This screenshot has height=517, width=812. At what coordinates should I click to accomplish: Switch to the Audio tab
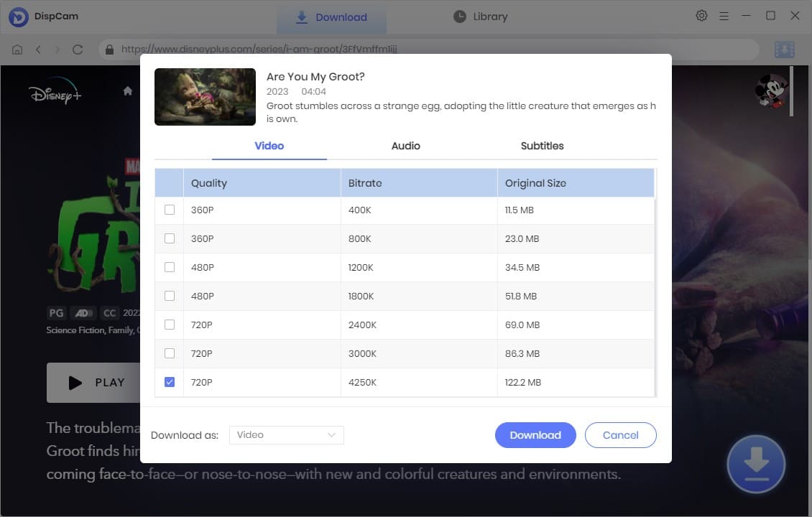(x=405, y=146)
